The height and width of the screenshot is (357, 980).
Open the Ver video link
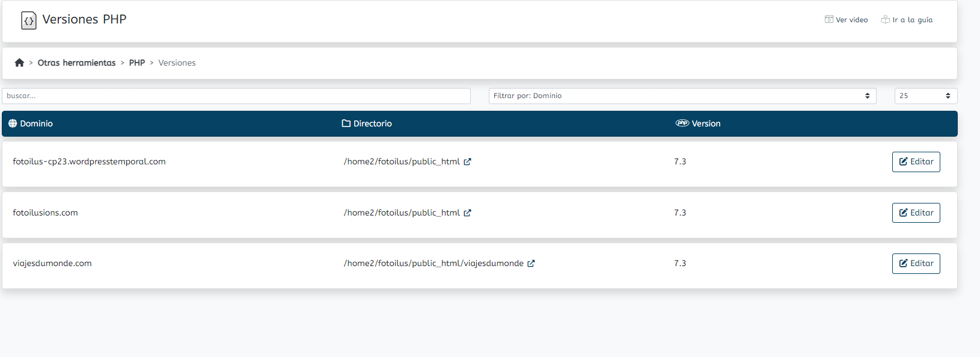[x=847, y=20]
